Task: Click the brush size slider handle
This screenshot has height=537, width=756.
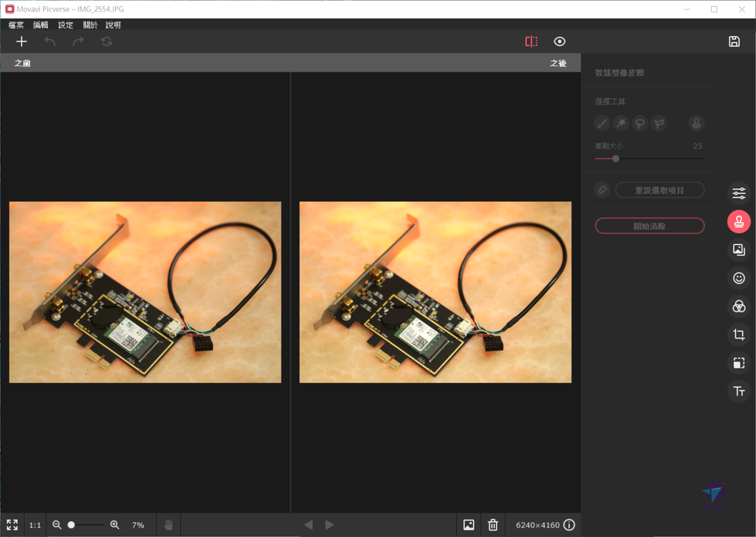Action: (x=616, y=159)
